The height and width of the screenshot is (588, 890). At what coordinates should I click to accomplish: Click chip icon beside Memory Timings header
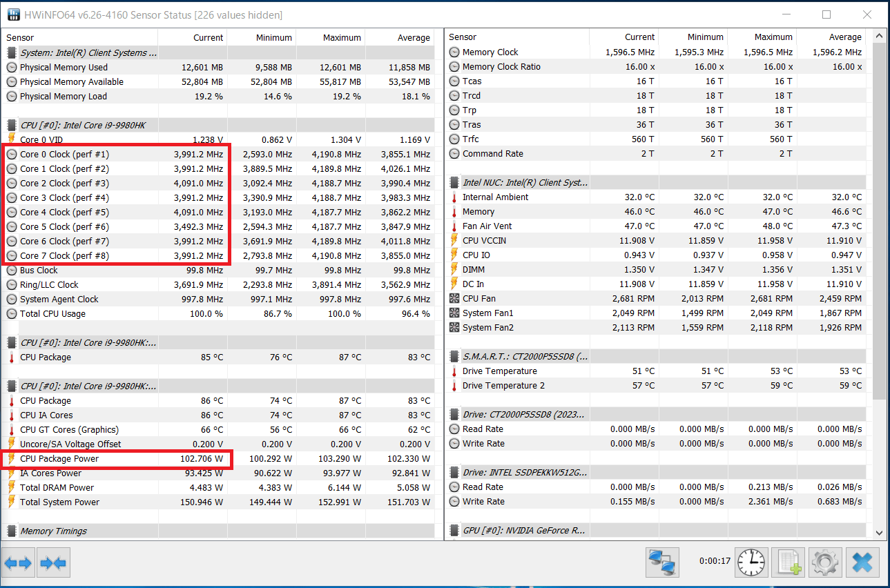tap(12, 531)
